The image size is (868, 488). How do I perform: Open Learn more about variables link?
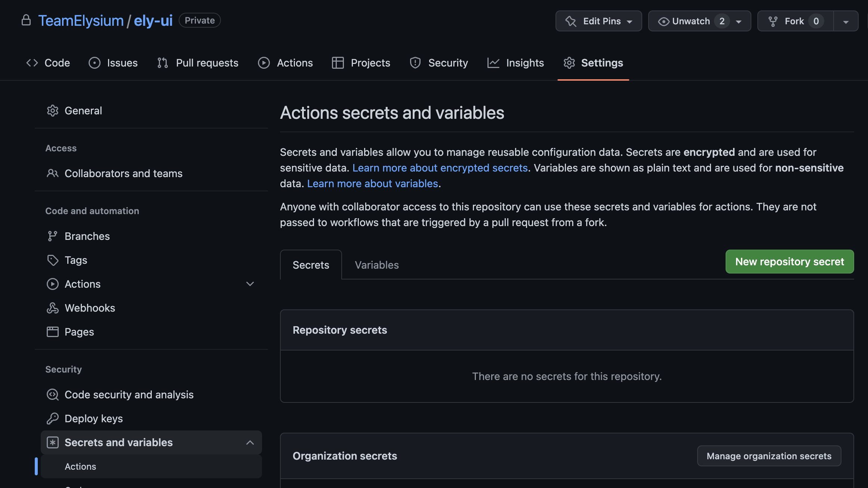[373, 183]
